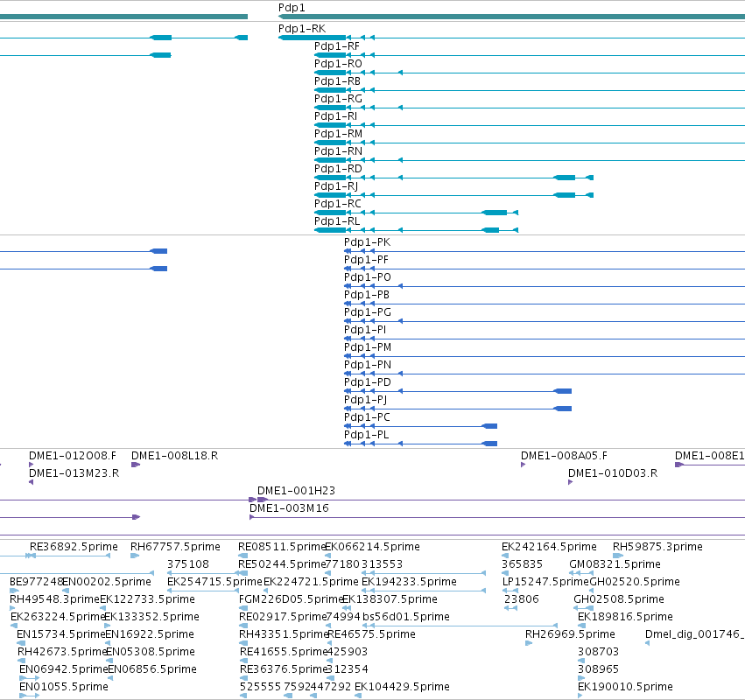Click the Pdp1 gene label
This screenshot has height=700, width=745.
292,8
